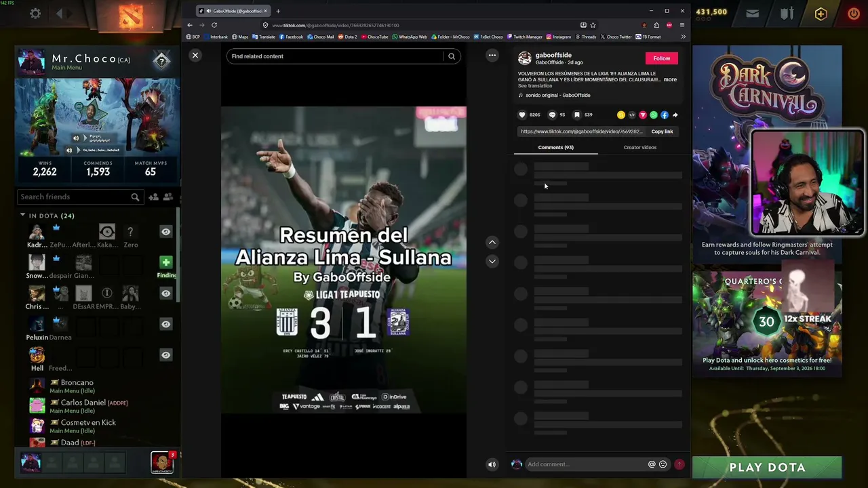Reload the TikTok page

point(214,25)
